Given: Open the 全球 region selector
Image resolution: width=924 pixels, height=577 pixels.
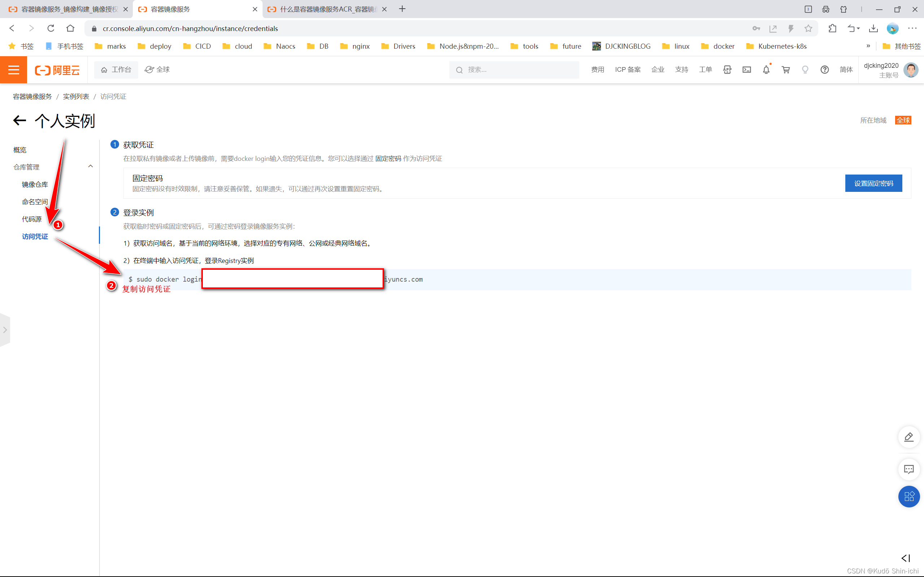Looking at the screenshot, I should 157,70.
